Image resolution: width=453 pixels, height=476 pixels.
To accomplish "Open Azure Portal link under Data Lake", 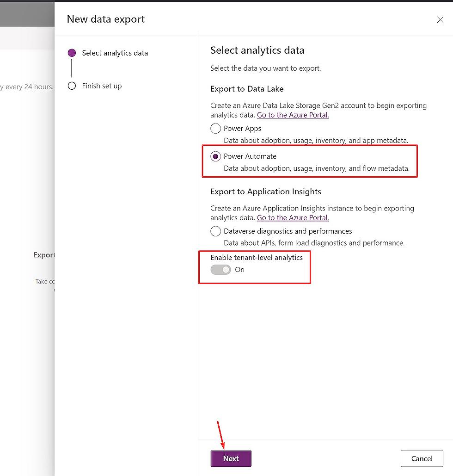I will [x=293, y=115].
